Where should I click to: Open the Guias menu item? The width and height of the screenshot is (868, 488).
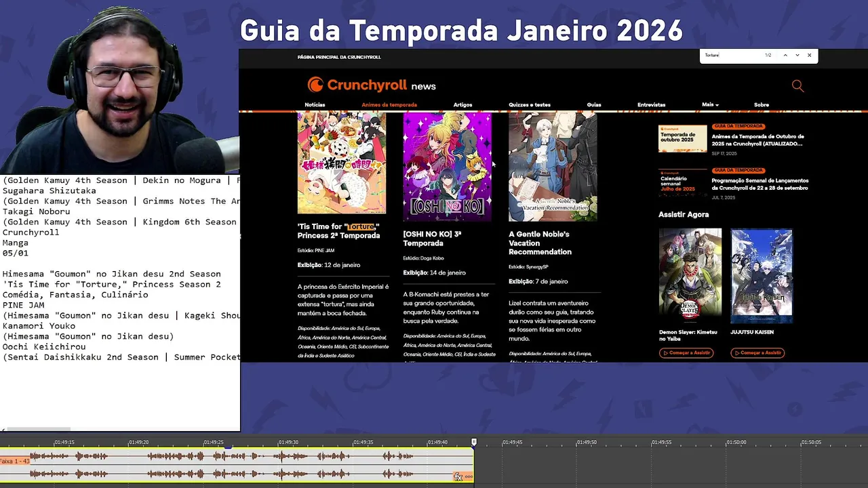[594, 105]
